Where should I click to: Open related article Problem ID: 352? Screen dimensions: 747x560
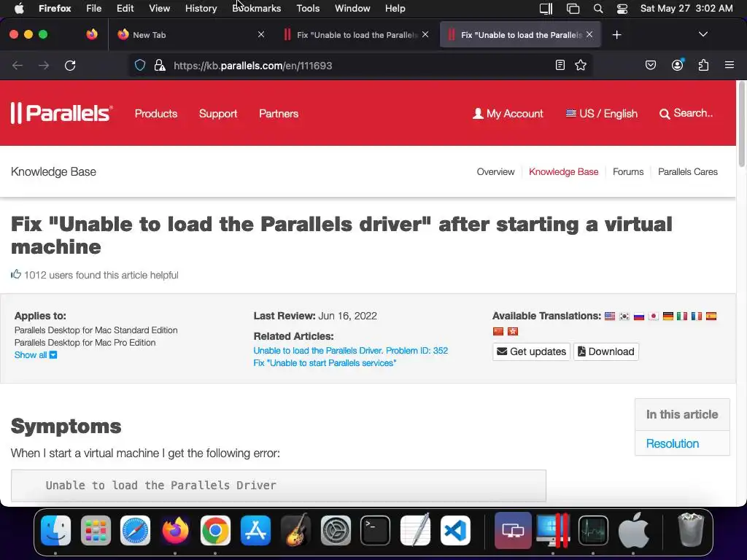351,351
